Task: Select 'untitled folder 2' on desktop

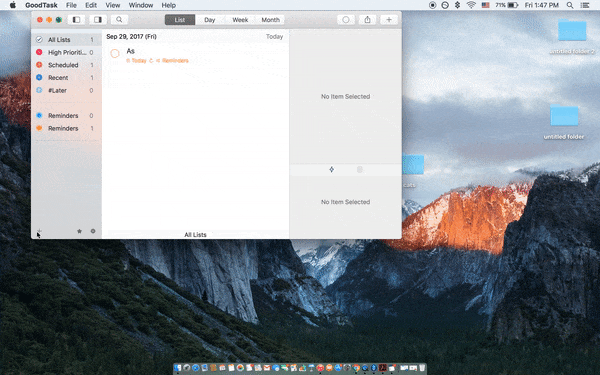Action: (x=572, y=36)
